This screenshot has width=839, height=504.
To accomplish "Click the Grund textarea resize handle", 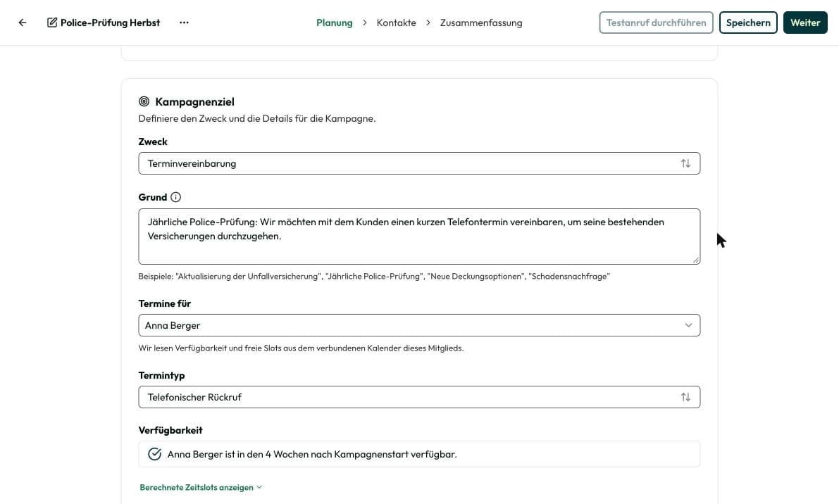I will [695, 260].
